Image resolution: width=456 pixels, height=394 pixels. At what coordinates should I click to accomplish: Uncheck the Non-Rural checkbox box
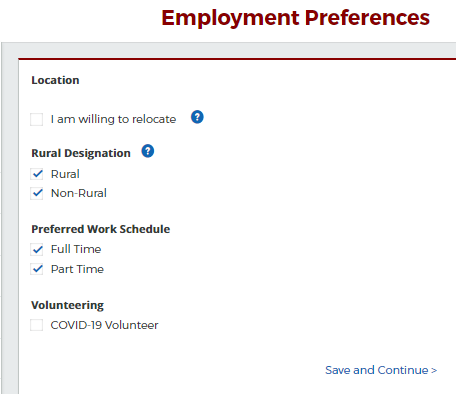[x=37, y=193]
